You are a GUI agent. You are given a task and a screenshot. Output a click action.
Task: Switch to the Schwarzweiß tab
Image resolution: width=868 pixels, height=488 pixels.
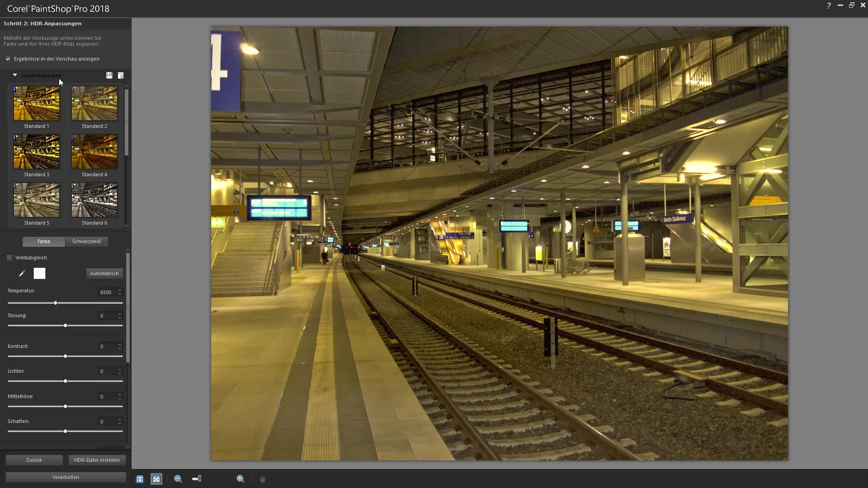[x=86, y=241]
